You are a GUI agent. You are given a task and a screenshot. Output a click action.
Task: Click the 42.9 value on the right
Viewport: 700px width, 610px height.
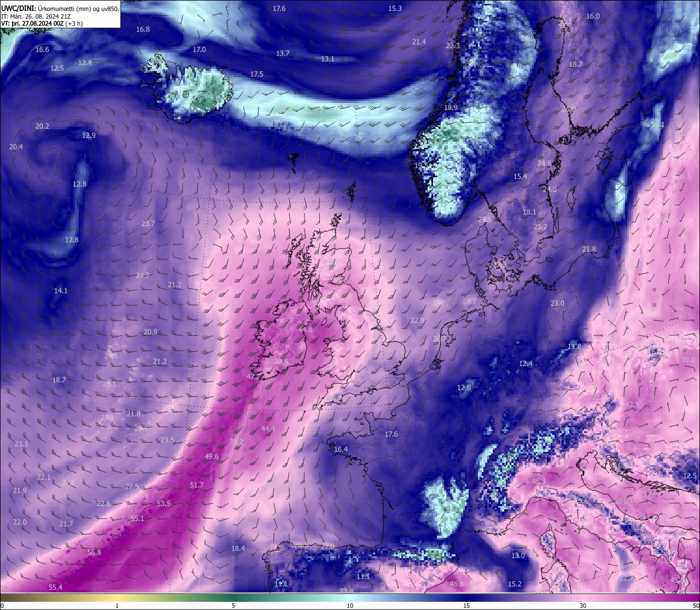632,404
